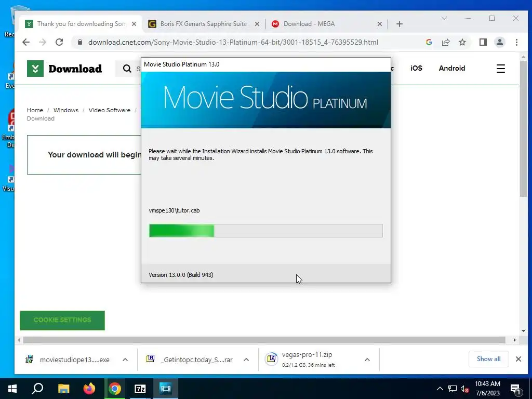Screen dimensions: 532x399
Task: Click the COOKIE SETTINGS button
Action: tap(62, 320)
